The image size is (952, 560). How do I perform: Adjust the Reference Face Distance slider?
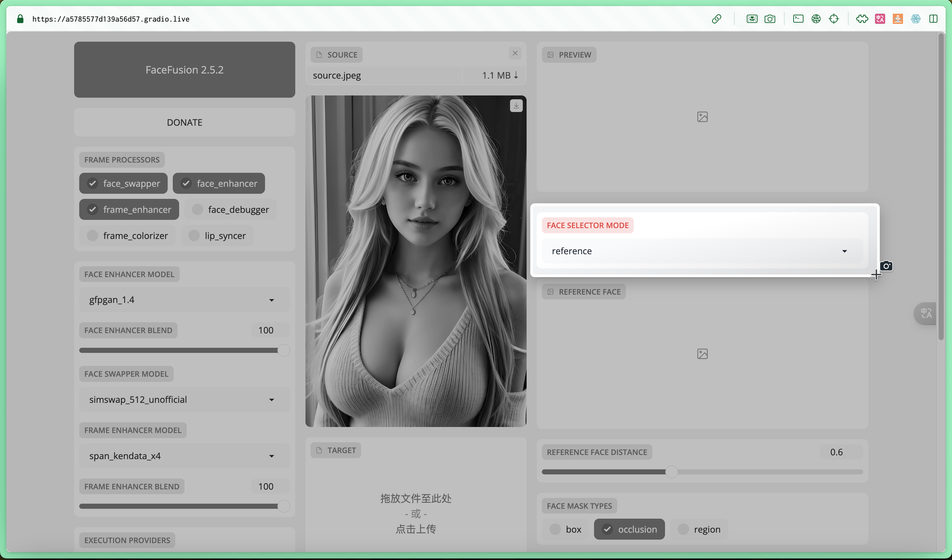[702, 472]
